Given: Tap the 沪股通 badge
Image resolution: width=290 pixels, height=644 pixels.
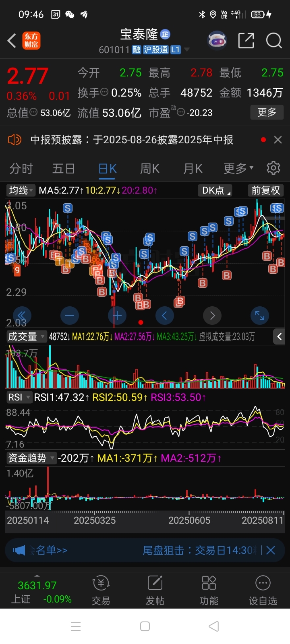Looking at the screenshot, I should (x=156, y=50).
